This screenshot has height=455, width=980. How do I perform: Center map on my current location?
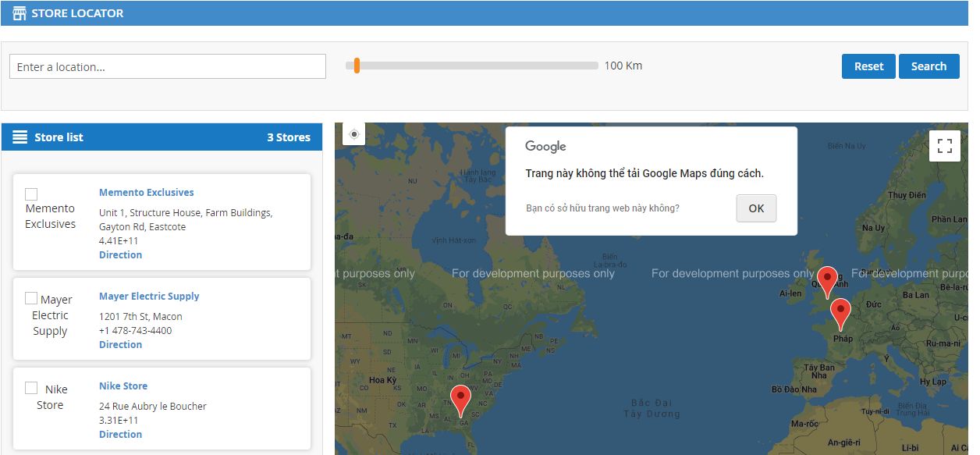354,134
